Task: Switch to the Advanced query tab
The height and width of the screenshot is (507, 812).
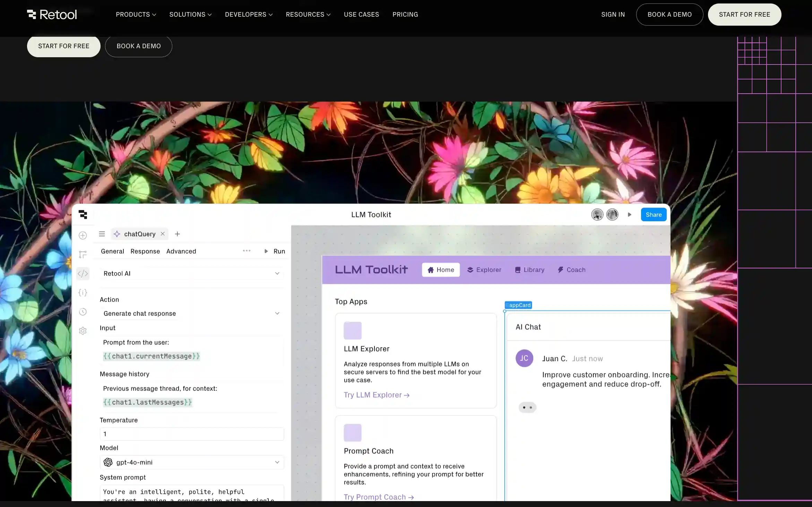Action: pos(181,251)
